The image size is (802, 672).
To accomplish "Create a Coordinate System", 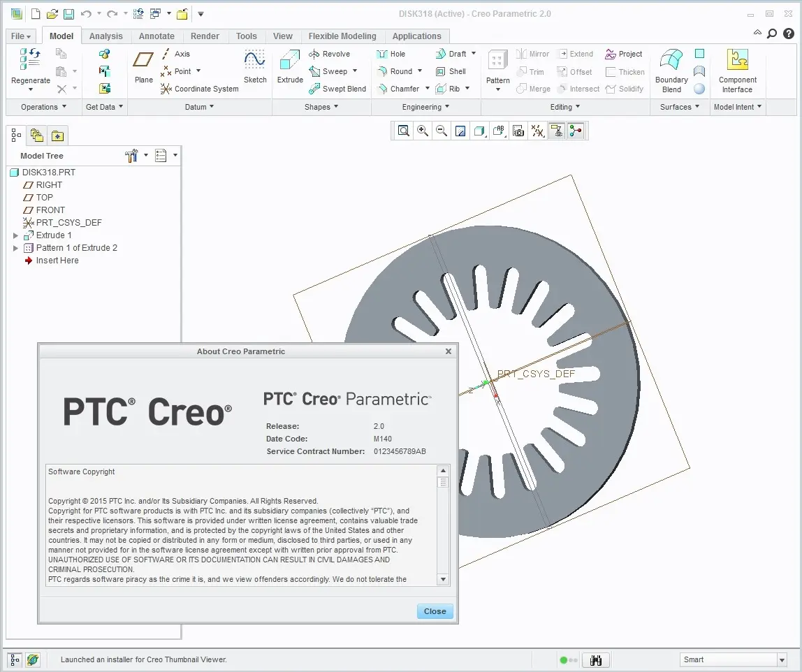I will pyautogui.click(x=200, y=89).
